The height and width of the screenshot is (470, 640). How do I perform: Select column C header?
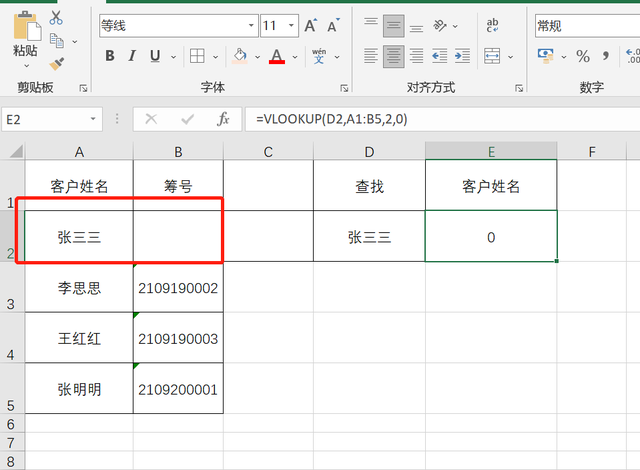268,152
